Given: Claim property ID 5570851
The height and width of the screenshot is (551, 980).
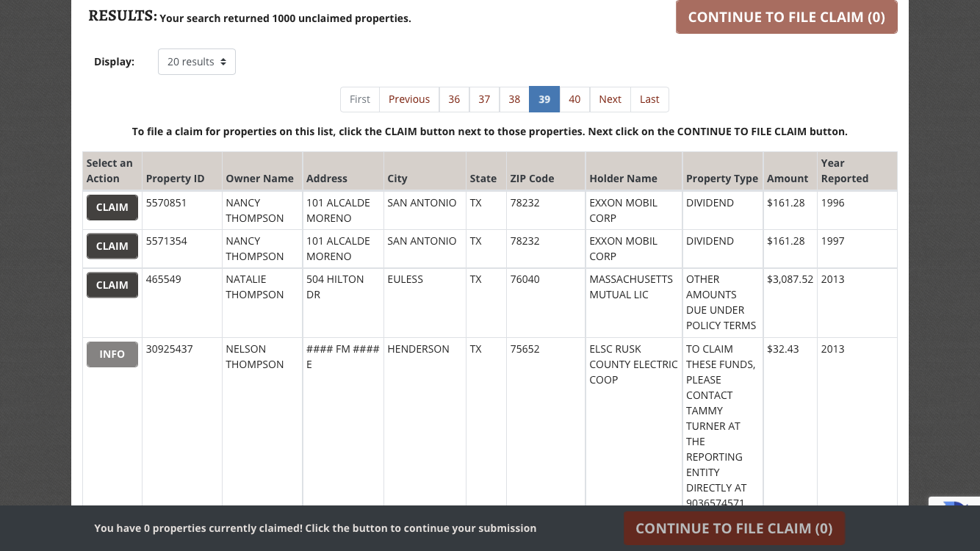Looking at the screenshot, I should tap(112, 207).
